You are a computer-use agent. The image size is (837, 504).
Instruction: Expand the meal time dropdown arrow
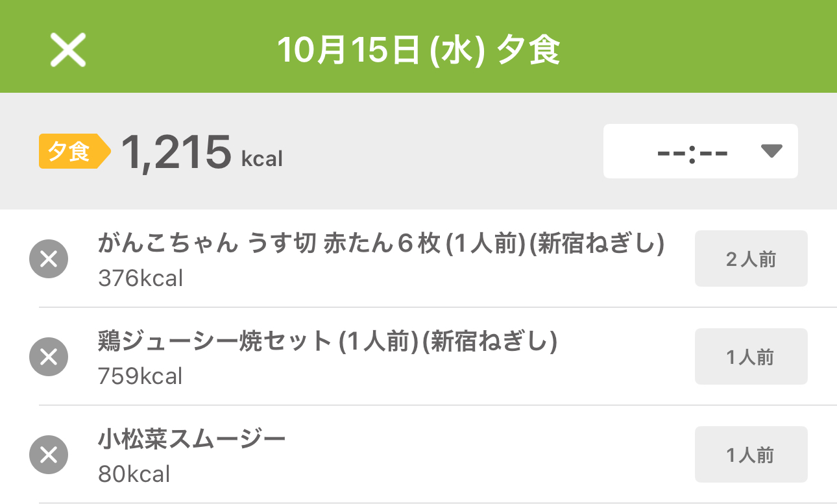tap(771, 151)
